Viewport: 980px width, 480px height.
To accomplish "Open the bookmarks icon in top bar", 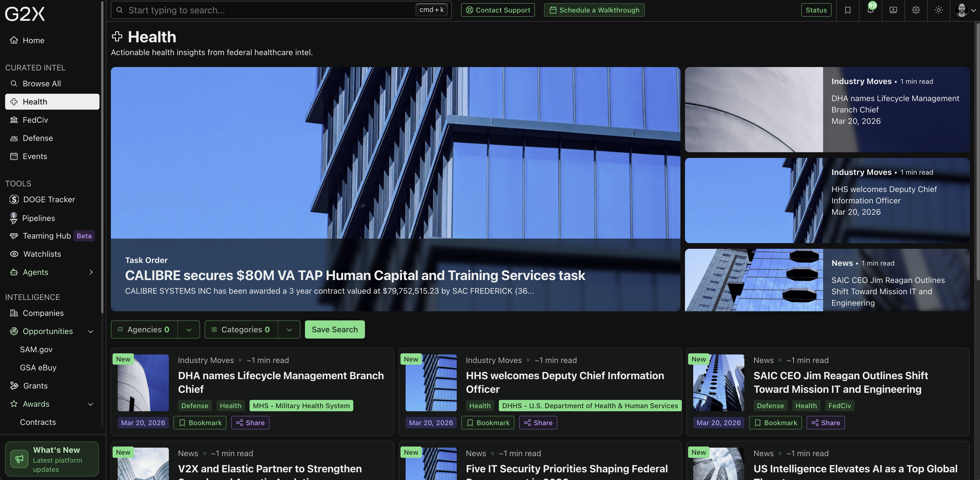I will point(848,10).
